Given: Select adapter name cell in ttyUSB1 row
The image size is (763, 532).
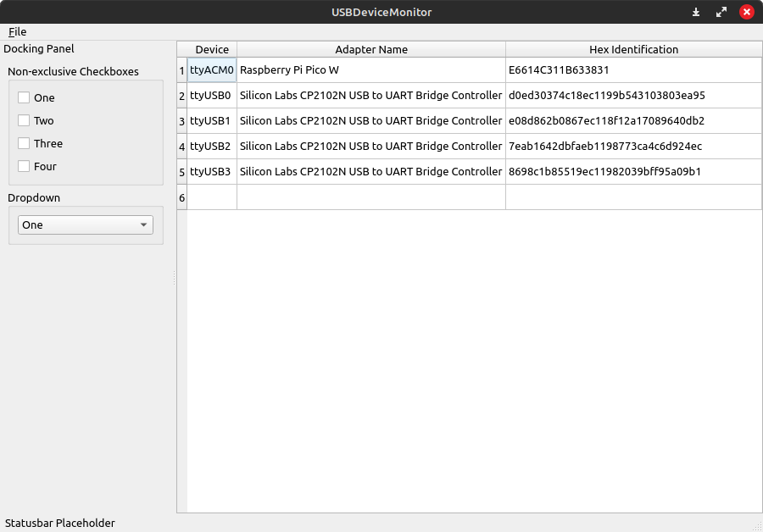Looking at the screenshot, I should 371,120.
